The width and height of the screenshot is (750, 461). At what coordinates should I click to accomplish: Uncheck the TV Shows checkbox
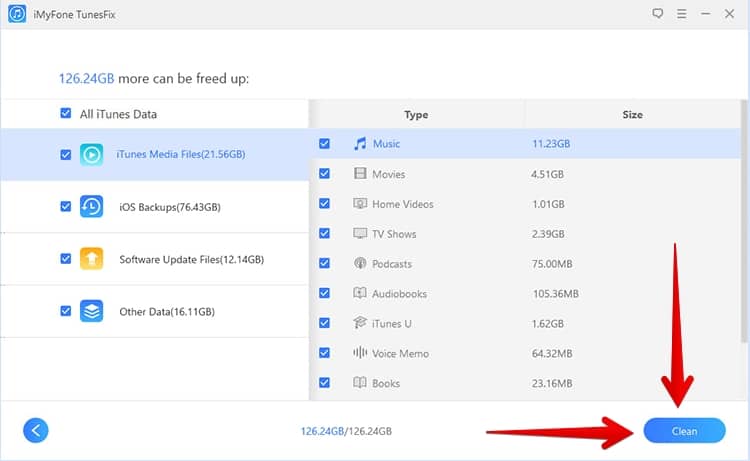tap(325, 233)
